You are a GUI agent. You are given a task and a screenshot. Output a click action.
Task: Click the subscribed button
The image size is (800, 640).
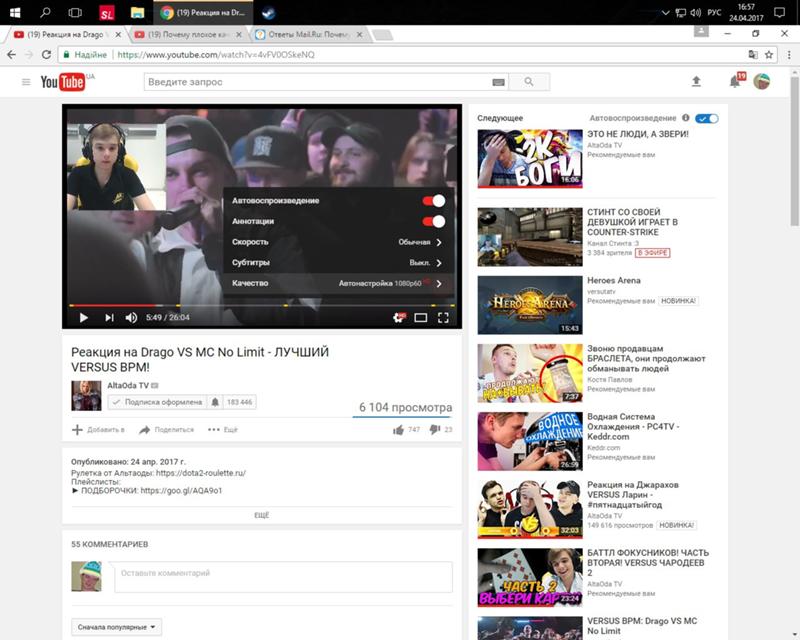159,402
